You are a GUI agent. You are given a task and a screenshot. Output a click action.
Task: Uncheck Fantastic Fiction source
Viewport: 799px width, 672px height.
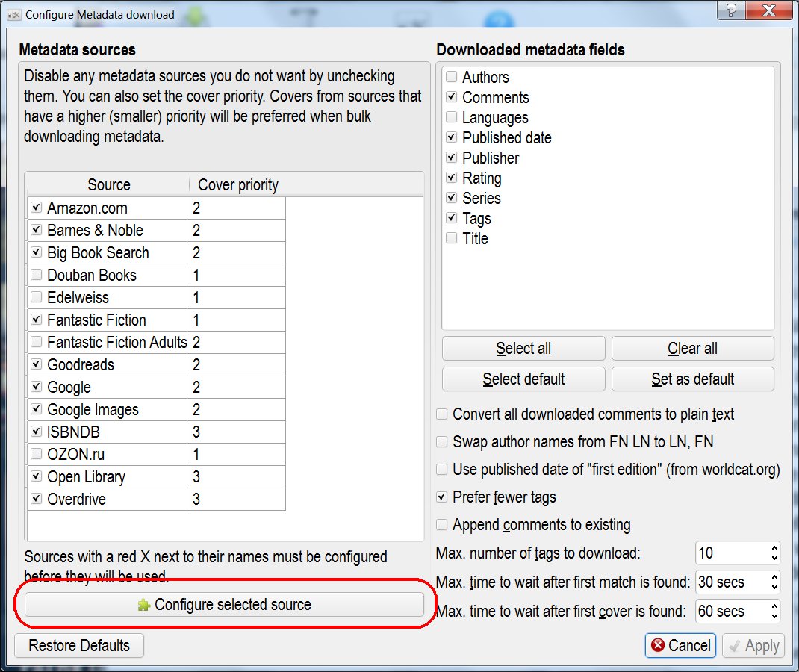[x=36, y=320]
